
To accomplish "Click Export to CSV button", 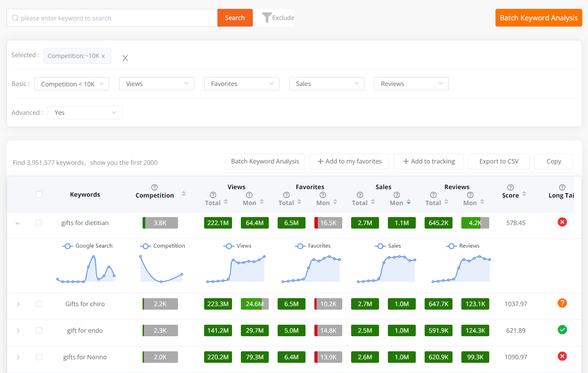I will [x=499, y=161].
